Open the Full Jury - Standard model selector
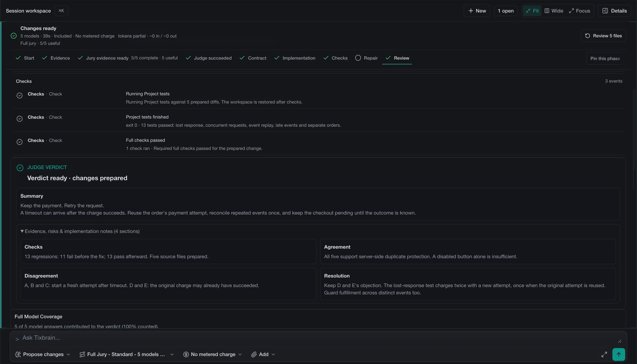The width and height of the screenshot is (637, 364). [x=126, y=354]
